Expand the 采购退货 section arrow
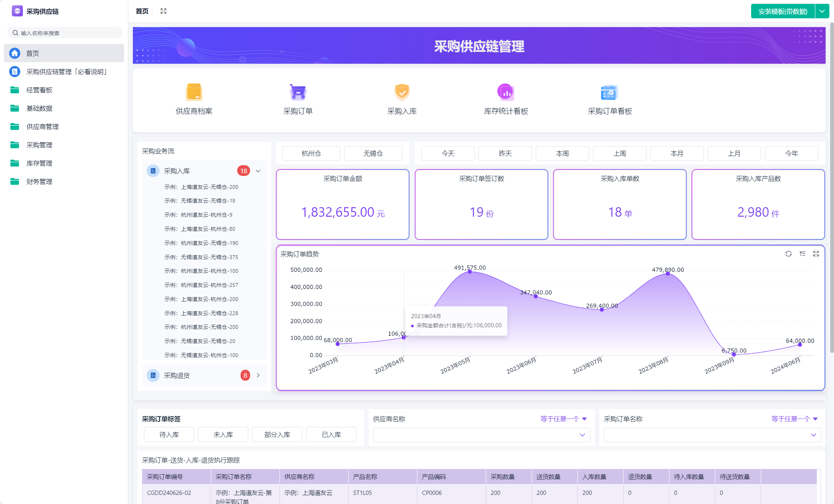The height and width of the screenshot is (504, 834). (258, 375)
